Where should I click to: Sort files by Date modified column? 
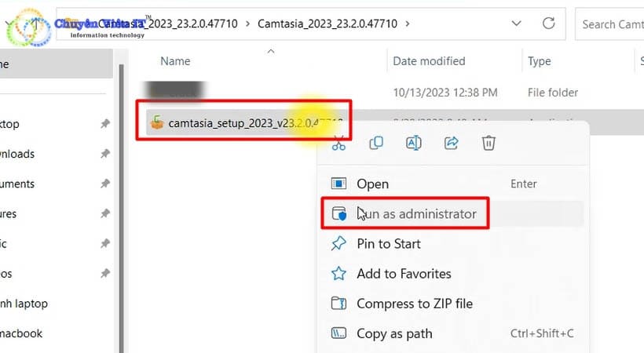[x=429, y=61]
